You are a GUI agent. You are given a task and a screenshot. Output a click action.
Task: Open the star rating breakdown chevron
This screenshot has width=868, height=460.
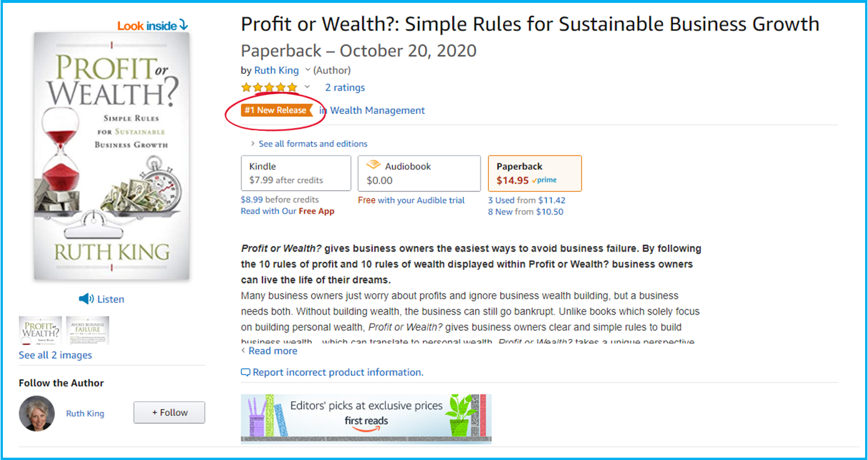307,87
